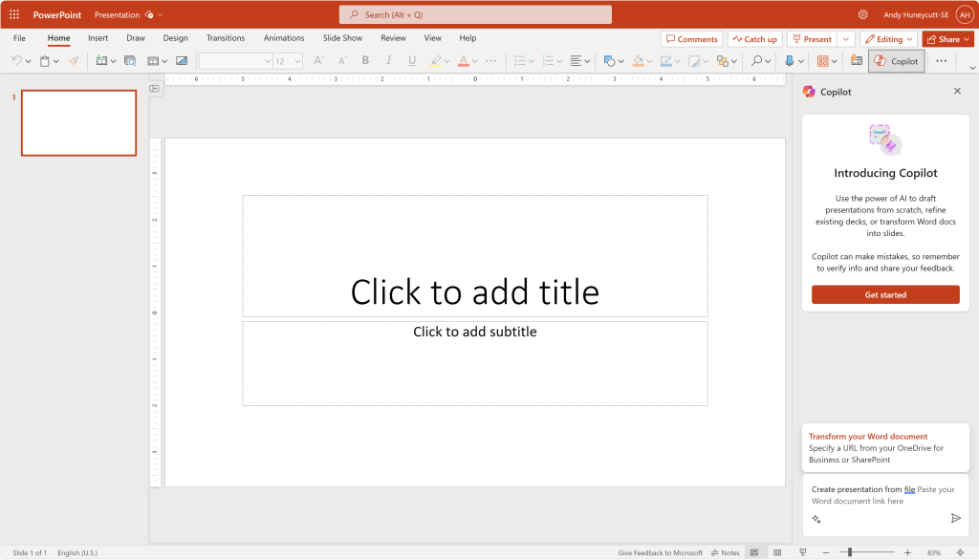Open the settings gear icon
Screen dimensions: 979x560
pyautogui.click(x=863, y=14)
